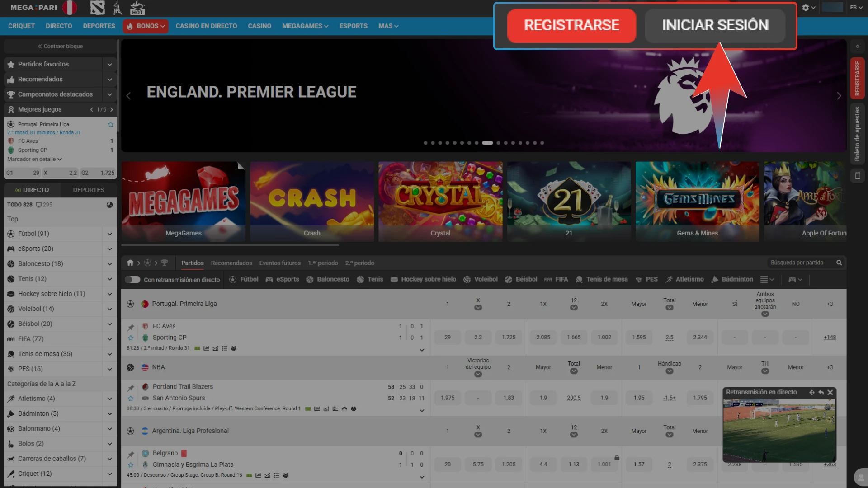Open CASINO EN DIRECTO in the nav bar

206,26
